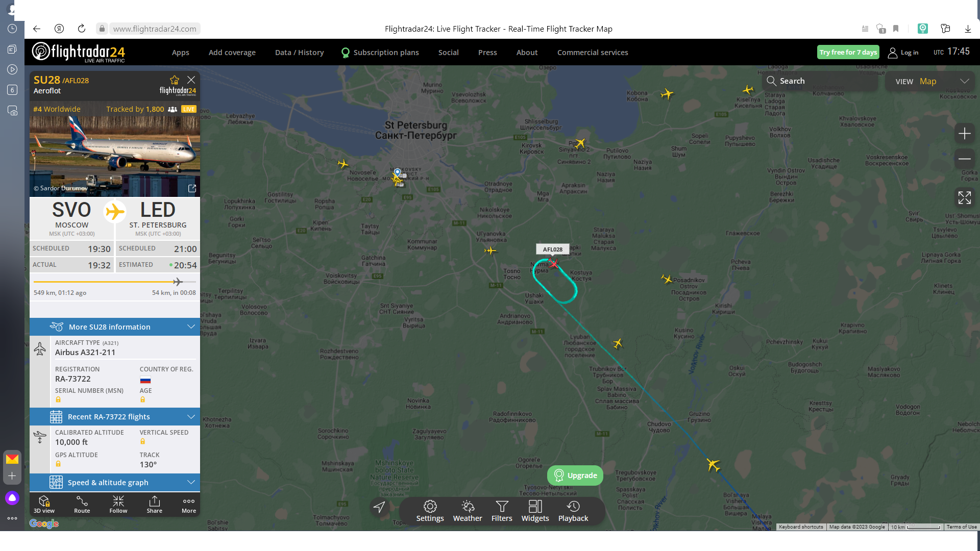Image resolution: width=980 pixels, height=551 pixels.
Task: Go back to previous page
Action: 36,29
